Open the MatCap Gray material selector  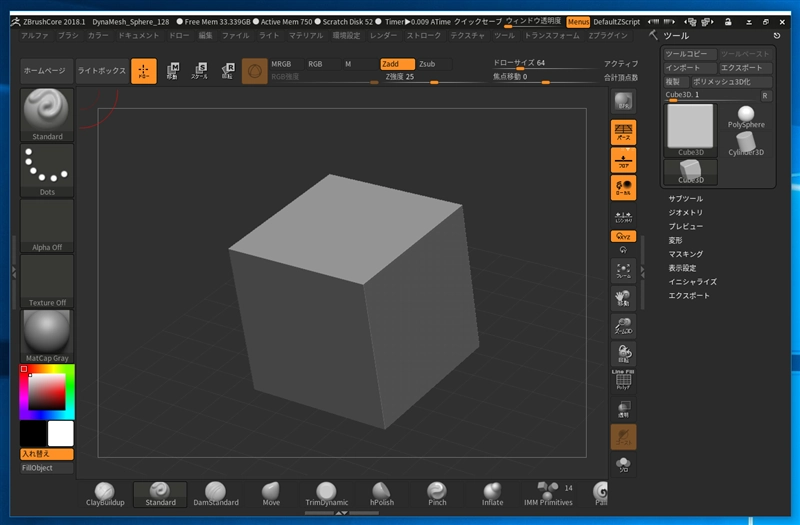(x=47, y=336)
